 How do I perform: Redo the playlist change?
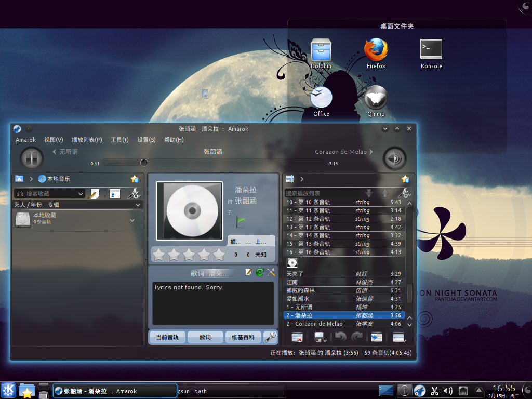click(x=357, y=337)
